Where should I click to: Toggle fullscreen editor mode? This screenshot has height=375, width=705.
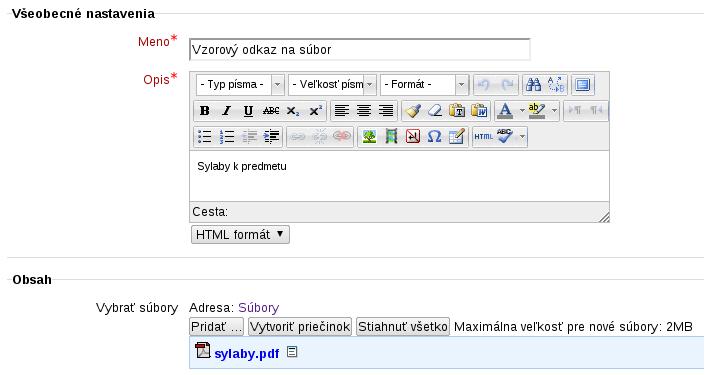pos(583,85)
